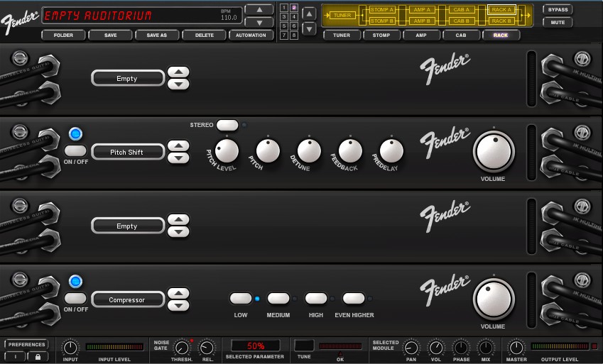Viewport: 603px width, 364px height.
Task: Click the blue power LED on Compressor rack
Action: (x=75, y=282)
